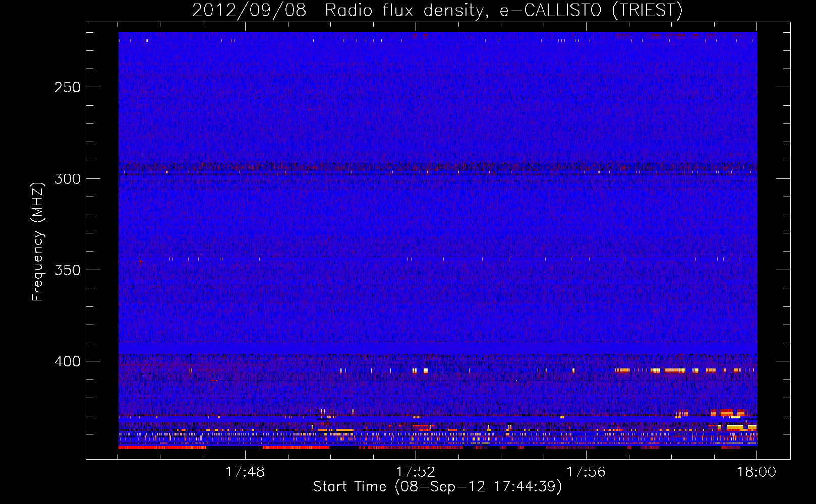Image resolution: width=816 pixels, height=504 pixels.
Task: Click the 18:00 time axis label
Action: tap(756, 472)
